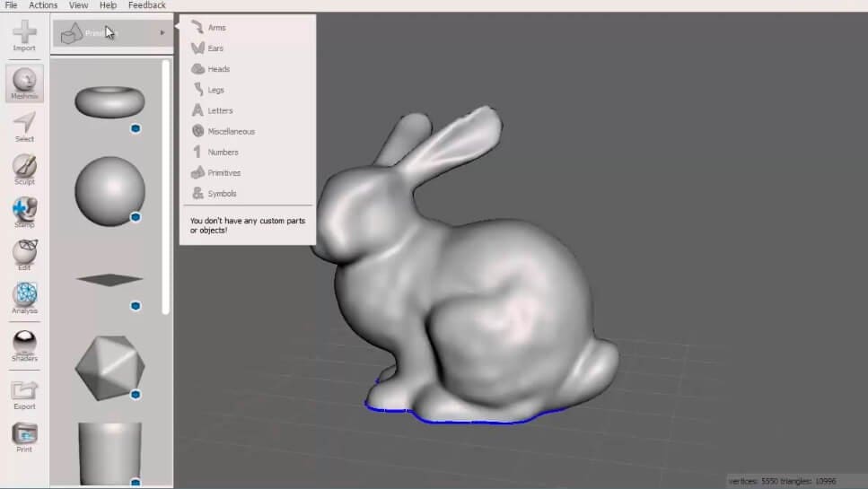This screenshot has width=868, height=489.
Task: Click the vertices and triangles status text
Action: click(782, 481)
